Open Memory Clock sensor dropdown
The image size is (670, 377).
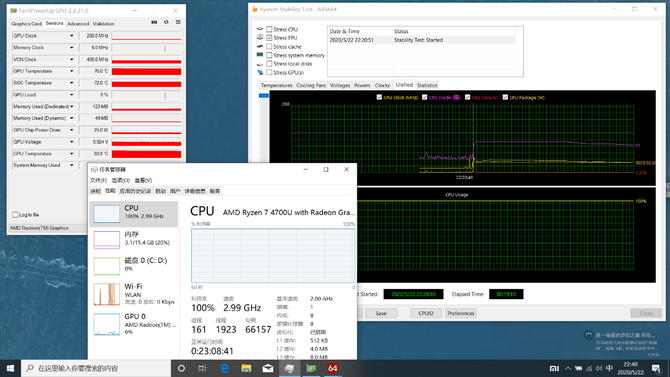[72, 47]
